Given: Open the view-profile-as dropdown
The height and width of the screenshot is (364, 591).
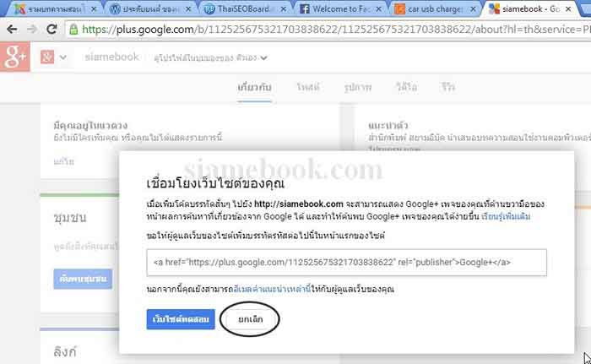Looking at the screenshot, I should 210,57.
